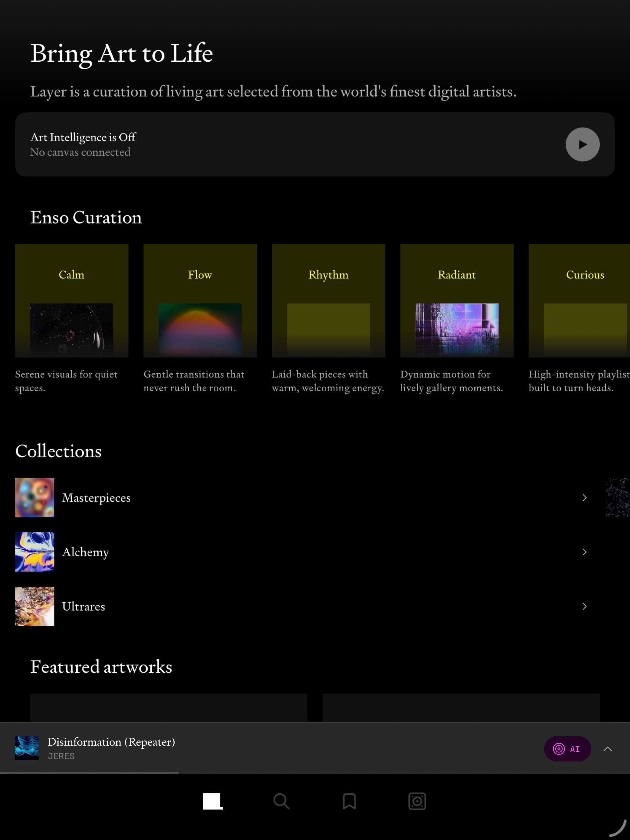The width and height of the screenshot is (630, 840).
Task: Select the Alchemy collection label
Action: (85, 552)
